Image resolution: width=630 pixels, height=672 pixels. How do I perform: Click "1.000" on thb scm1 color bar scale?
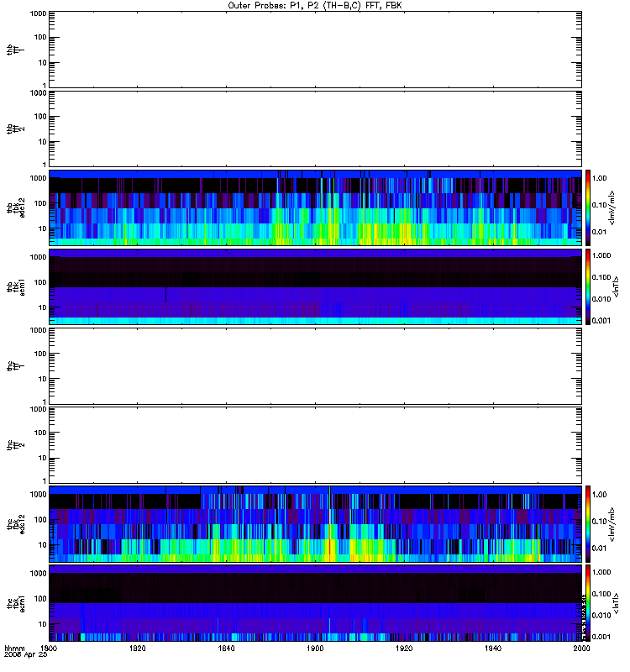click(x=601, y=255)
